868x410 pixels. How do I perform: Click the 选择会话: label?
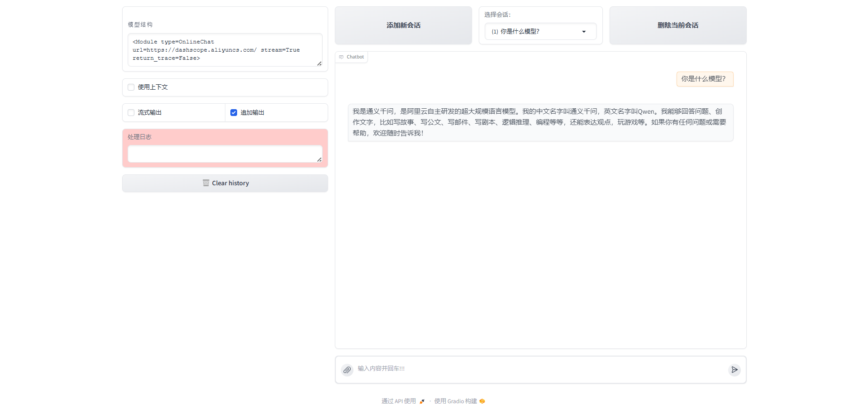tap(497, 14)
